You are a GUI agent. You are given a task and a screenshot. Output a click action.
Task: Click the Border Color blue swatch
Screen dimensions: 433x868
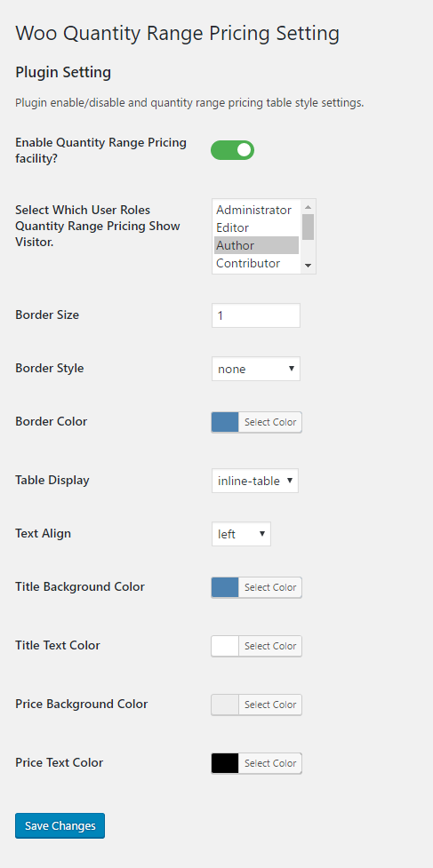(225, 422)
